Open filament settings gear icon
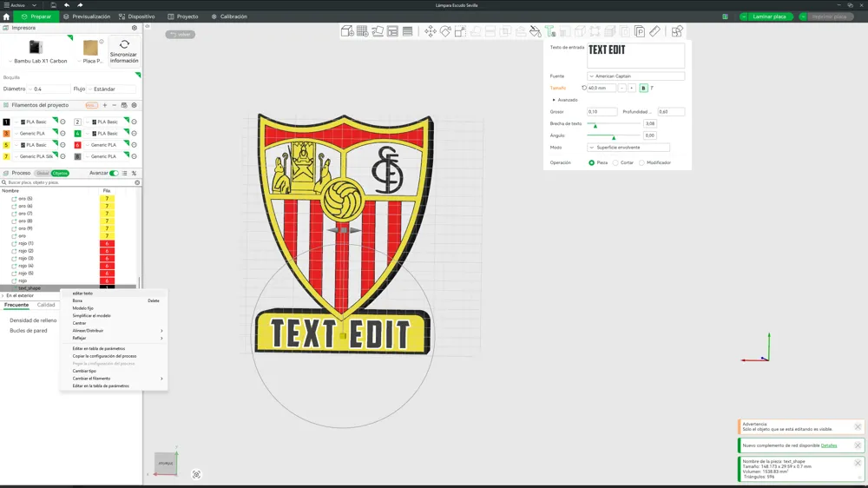868x488 pixels. coord(134,105)
